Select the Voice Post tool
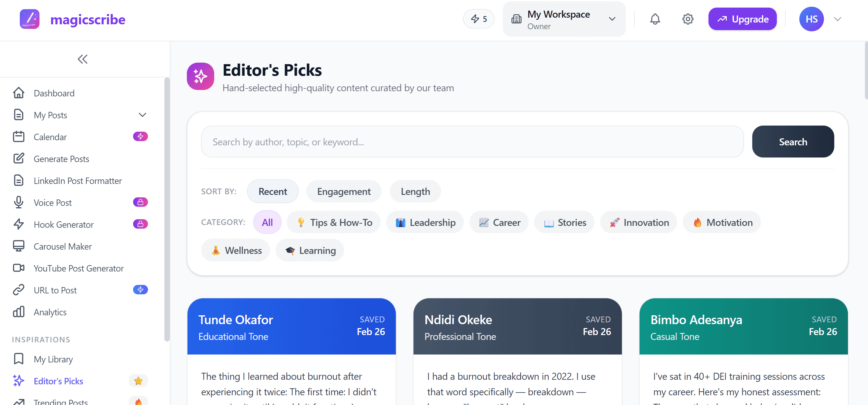This screenshot has width=868, height=405. point(53,202)
